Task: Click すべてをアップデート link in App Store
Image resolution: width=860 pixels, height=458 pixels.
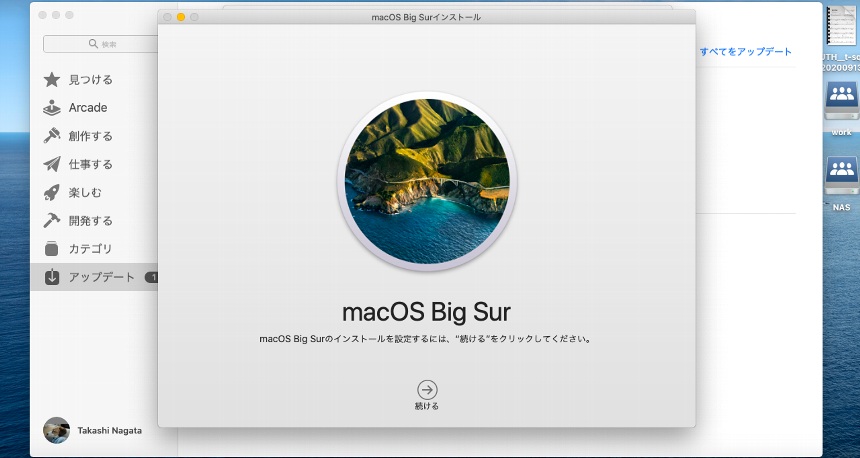Action: tap(746, 52)
